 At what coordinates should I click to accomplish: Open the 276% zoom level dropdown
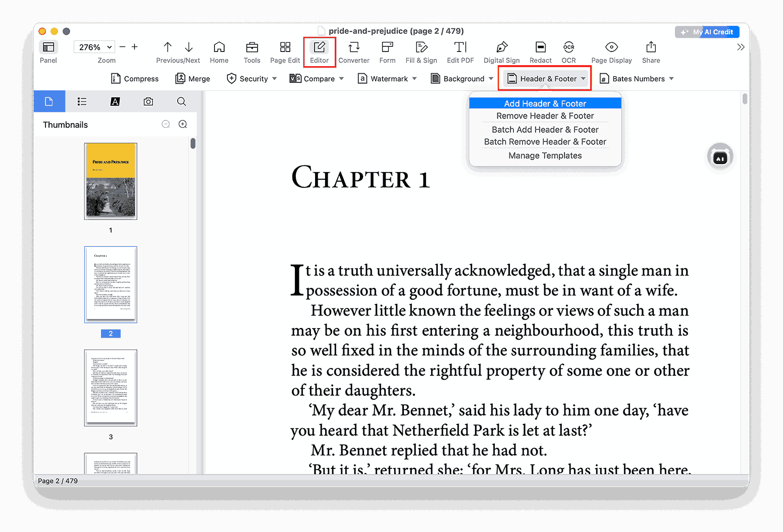click(94, 47)
